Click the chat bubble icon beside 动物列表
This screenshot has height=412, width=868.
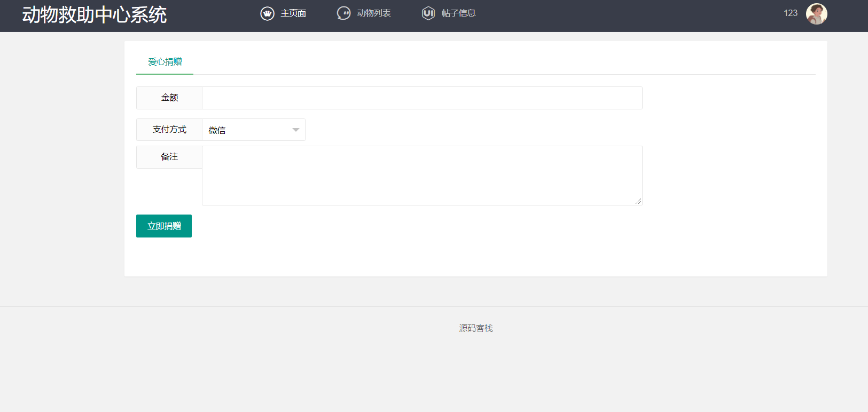tap(343, 13)
